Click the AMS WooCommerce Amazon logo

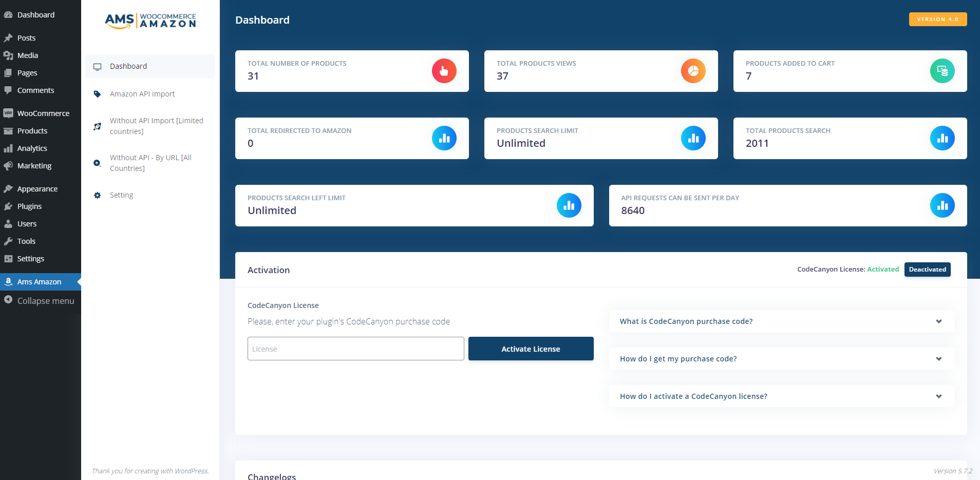coord(150,21)
